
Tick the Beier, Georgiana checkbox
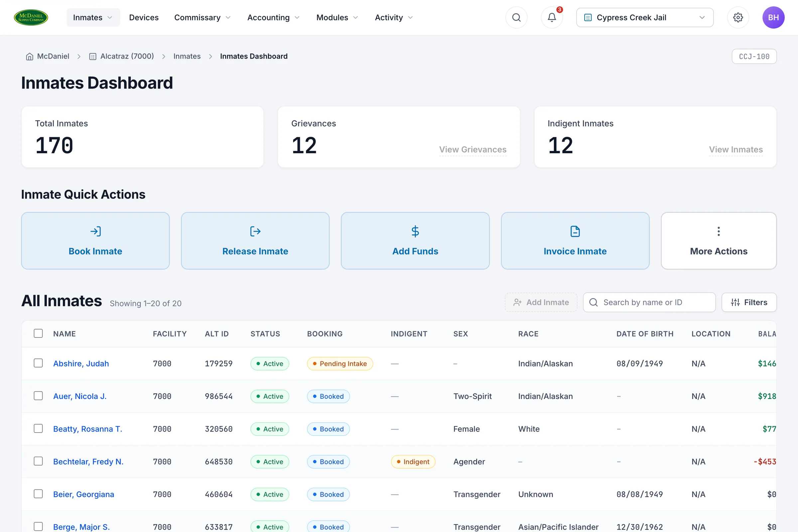coord(38,494)
